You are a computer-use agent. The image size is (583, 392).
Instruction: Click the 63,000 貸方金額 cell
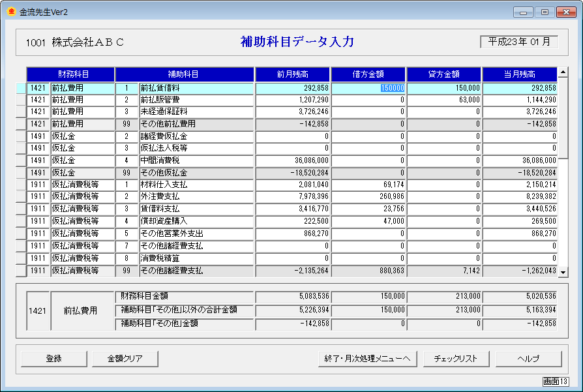pyautogui.click(x=443, y=99)
